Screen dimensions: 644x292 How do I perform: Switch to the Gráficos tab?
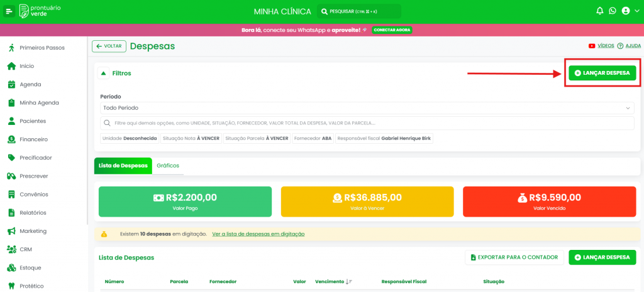pyautogui.click(x=168, y=166)
